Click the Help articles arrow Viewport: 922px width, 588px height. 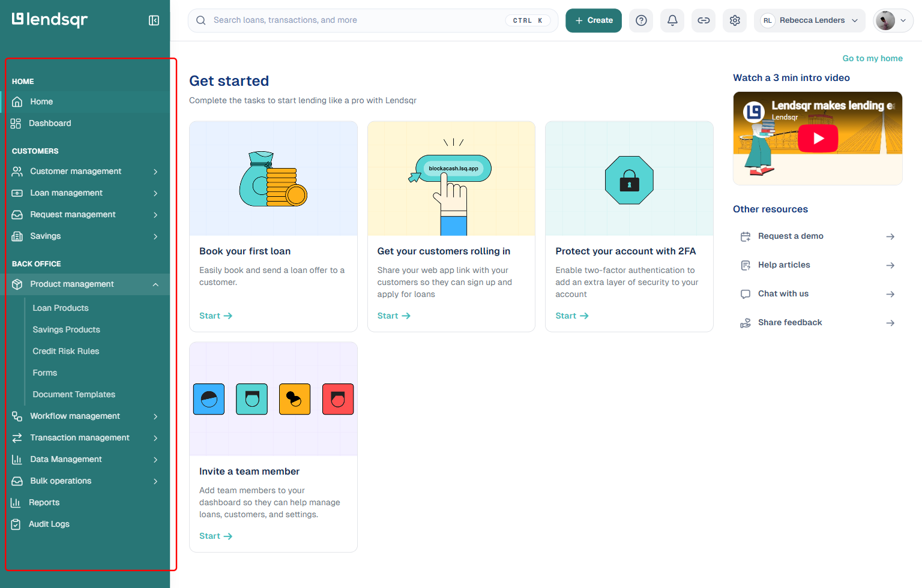890,265
